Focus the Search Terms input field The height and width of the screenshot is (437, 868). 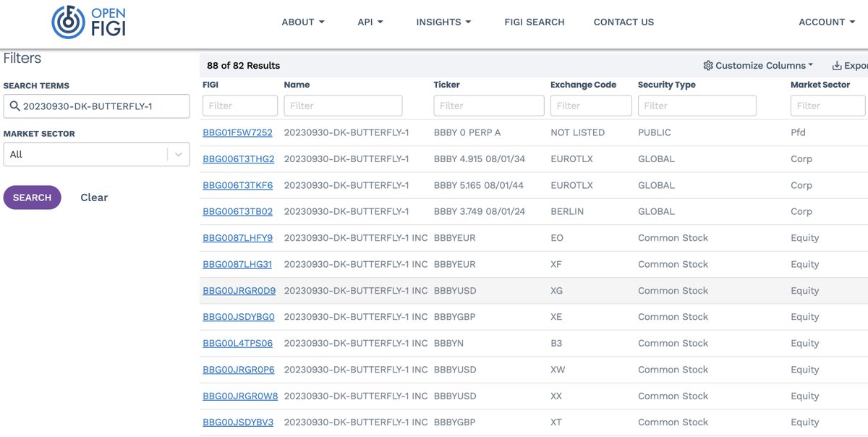tap(96, 106)
